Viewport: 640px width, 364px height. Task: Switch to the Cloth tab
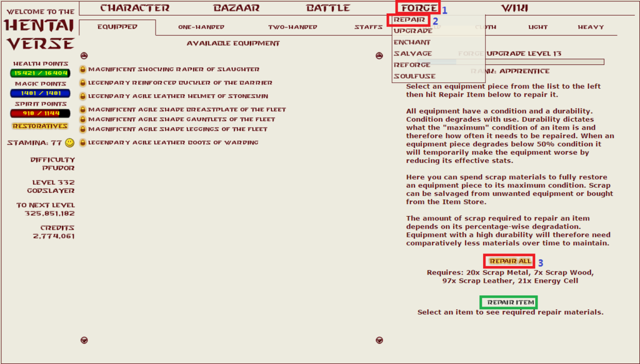click(x=486, y=27)
